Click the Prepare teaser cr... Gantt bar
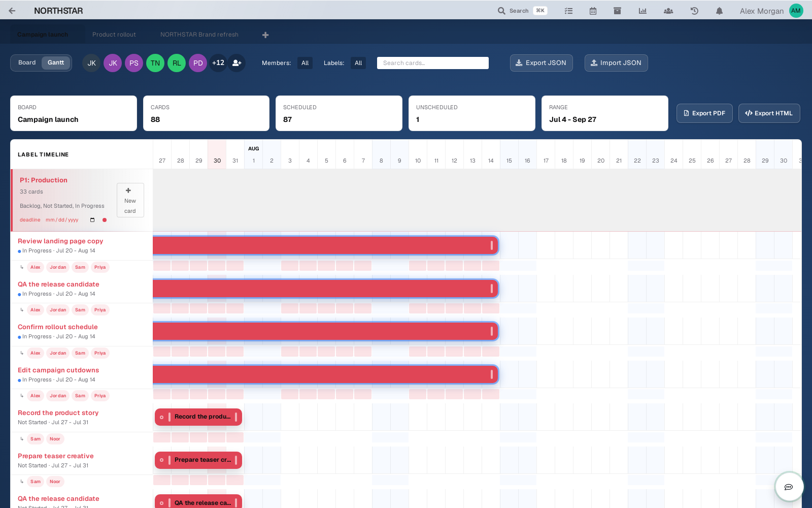Image resolution: width=812 pixels, height=508 pixels. [x=198, y=460]
